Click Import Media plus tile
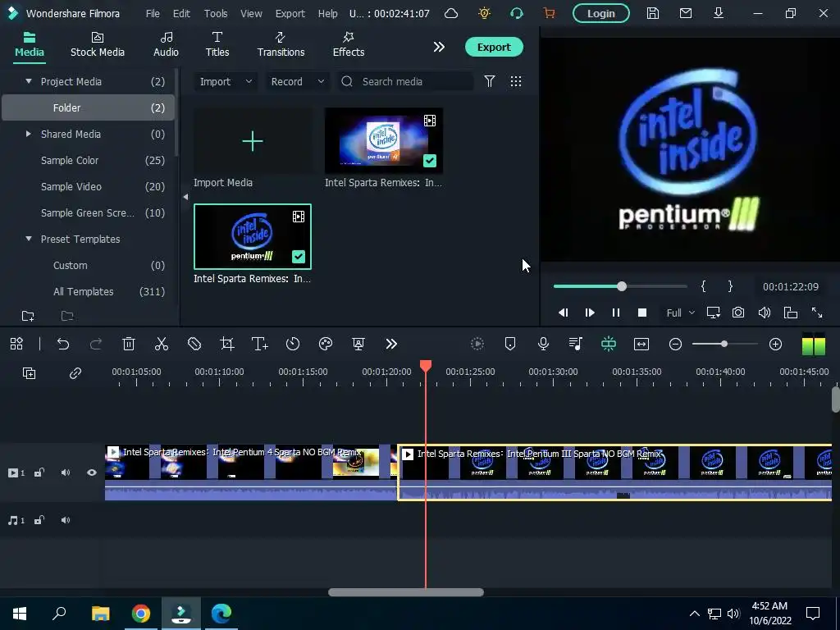Image resolution: width=840 pixels, height=630 pixels. click(x=253, y=141)
